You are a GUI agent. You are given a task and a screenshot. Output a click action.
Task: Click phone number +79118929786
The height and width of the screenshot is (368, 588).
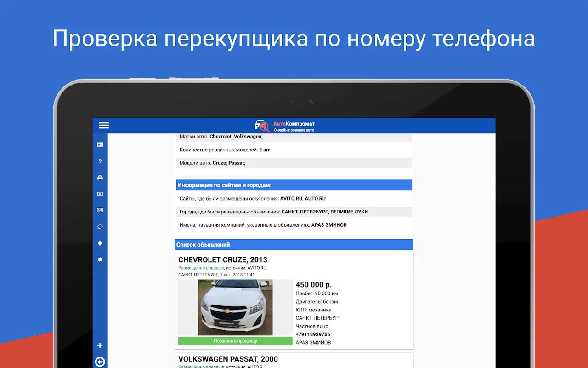(x=313, y=334)
